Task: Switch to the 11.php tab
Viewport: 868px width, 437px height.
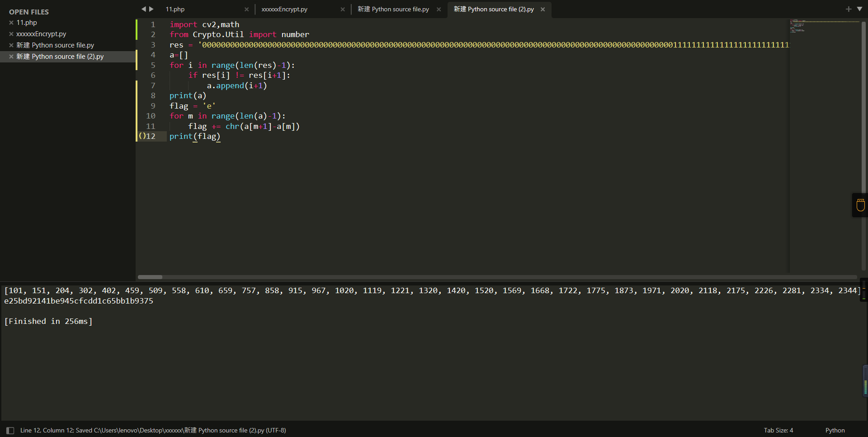Action: [x=175, y=9]
